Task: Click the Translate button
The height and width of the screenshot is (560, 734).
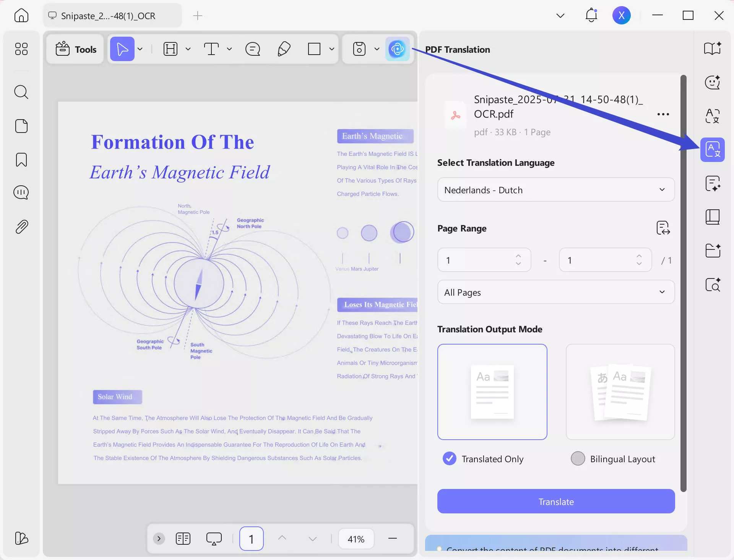Action: coord(555,502)
